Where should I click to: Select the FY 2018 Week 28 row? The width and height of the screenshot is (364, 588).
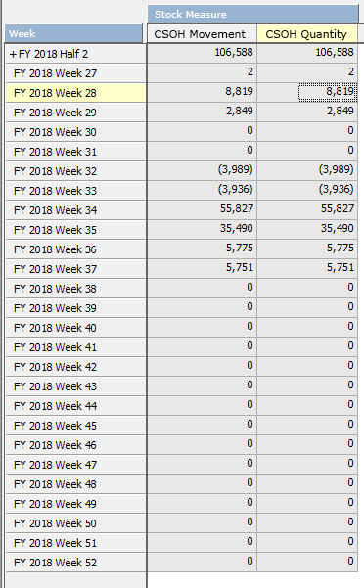point(75,93)
